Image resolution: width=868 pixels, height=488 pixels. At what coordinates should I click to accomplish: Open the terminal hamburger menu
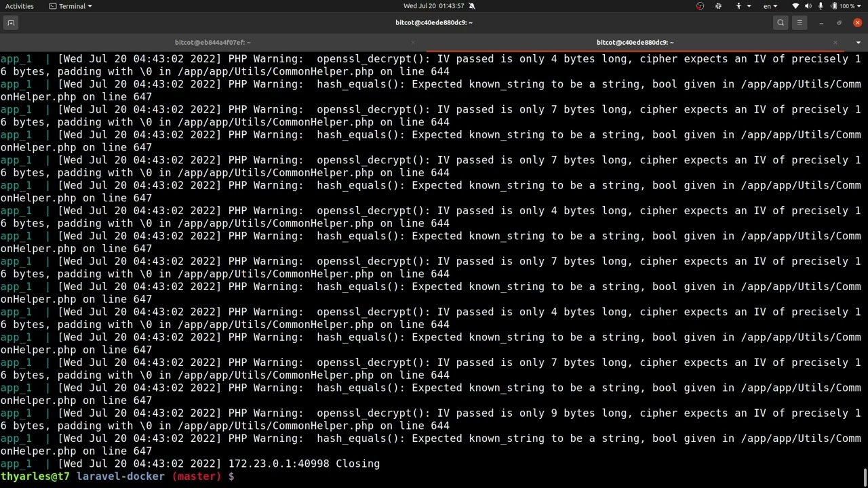(x=800, y=22)
